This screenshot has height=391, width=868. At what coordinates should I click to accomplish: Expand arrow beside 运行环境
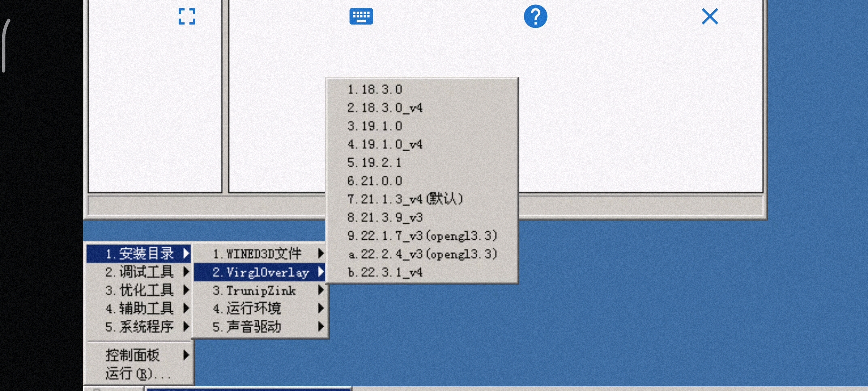[320, 308]
